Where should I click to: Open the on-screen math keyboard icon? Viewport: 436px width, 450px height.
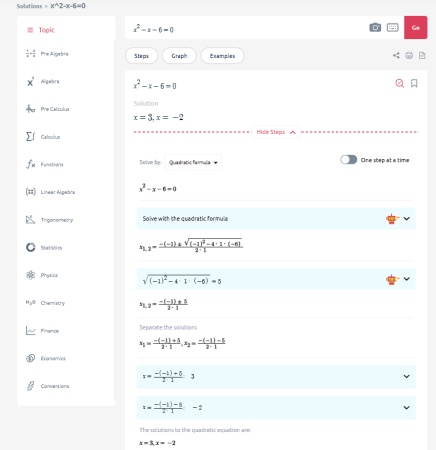[x=392, y=27]
